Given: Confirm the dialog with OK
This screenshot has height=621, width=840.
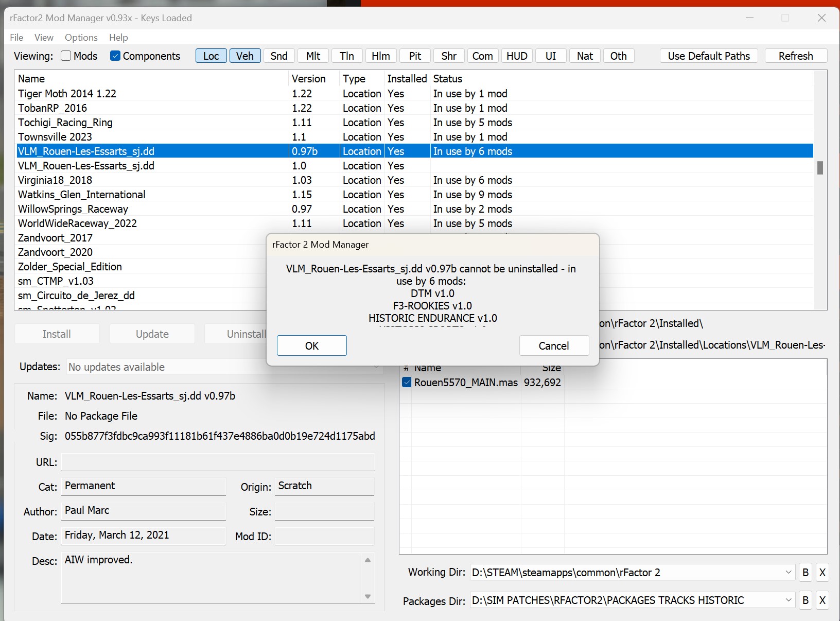Looking at the screenshot, I should pos(312,346).
